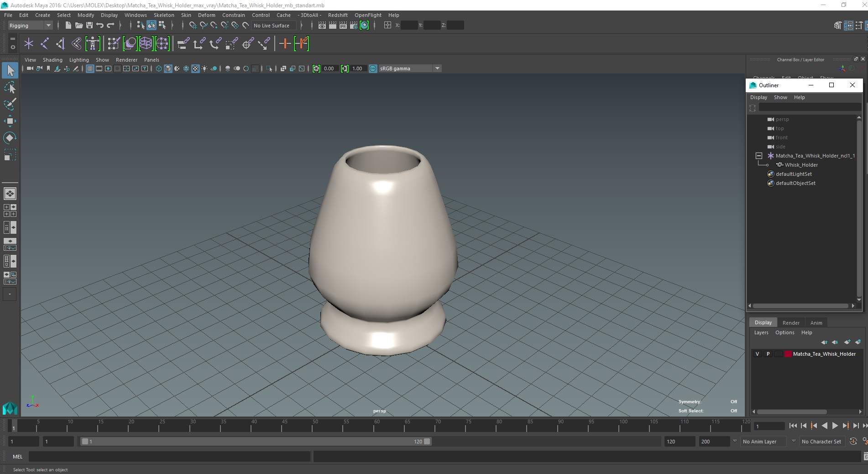Click create layer from selected icon
Viewport: 868px width, 474px height.
[858, 342]
